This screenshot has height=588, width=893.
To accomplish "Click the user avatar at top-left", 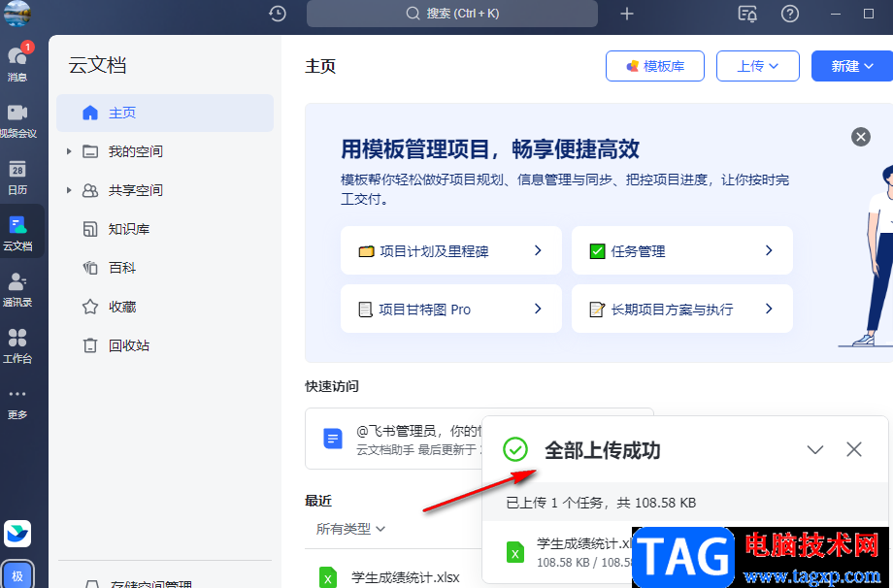I will [x=17, y=13].
